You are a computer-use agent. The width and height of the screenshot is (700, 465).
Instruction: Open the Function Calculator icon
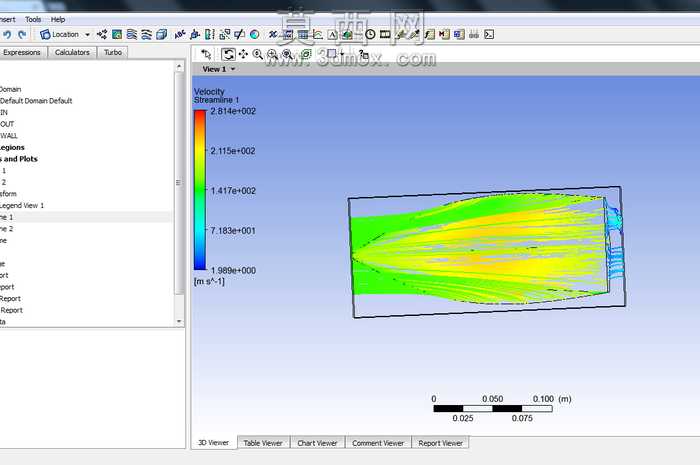click(429, 34)
